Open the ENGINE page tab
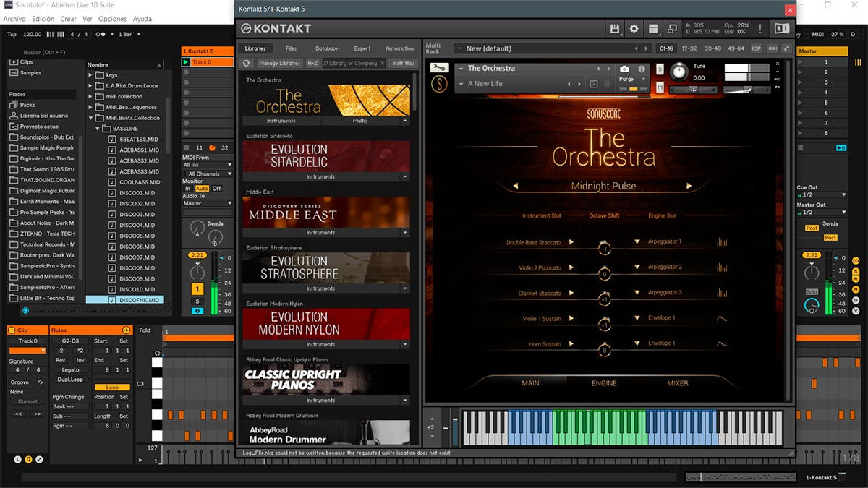 pos(604,383)
